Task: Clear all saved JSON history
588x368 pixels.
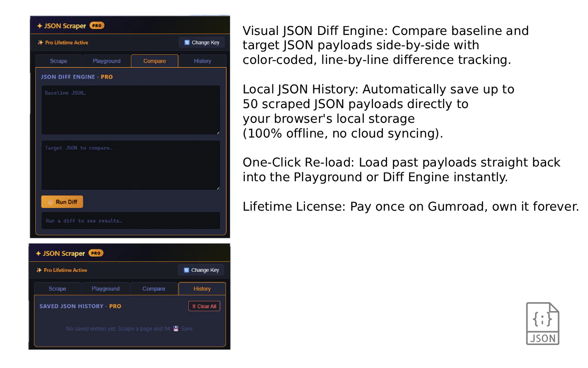Action: click(204, 306)
